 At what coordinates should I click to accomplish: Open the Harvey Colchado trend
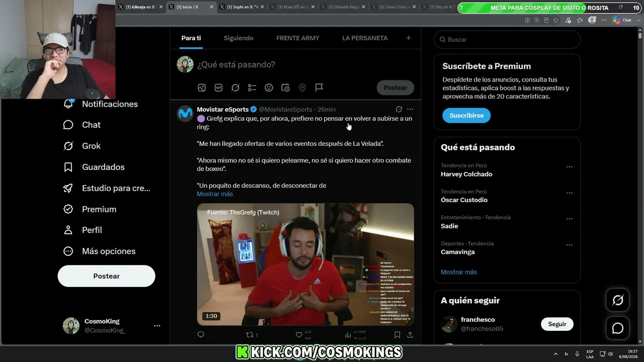(466, 174)
